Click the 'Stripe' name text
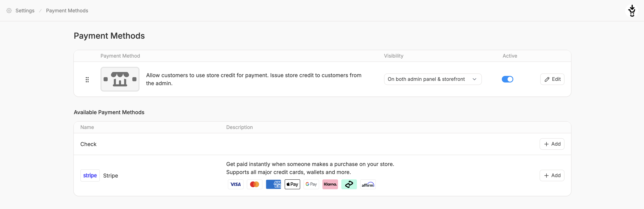The width and height of the screenshot is (644, 209). coord(111,176)
